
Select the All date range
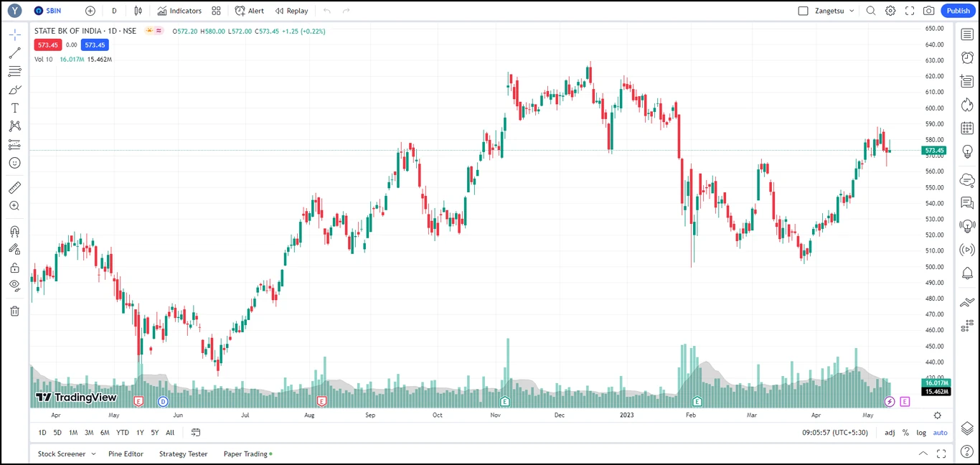click(x=170, y=433)
